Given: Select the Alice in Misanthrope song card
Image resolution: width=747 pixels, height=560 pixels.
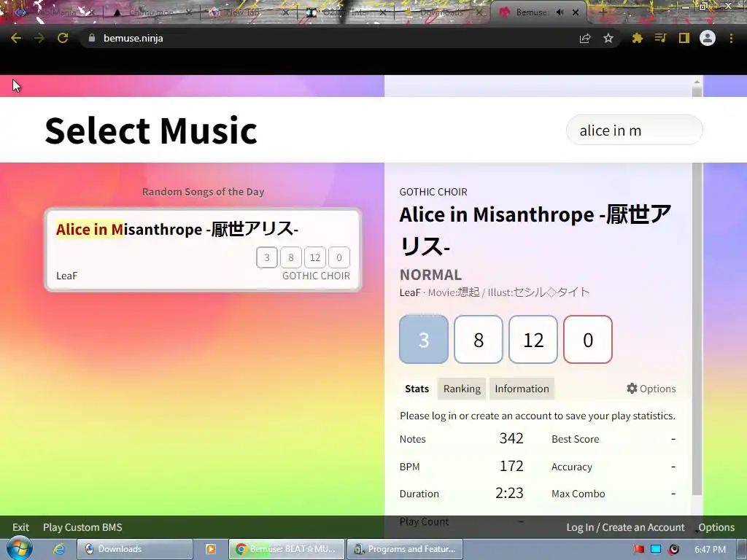Looking at the screenshot, I should [203, 250].
